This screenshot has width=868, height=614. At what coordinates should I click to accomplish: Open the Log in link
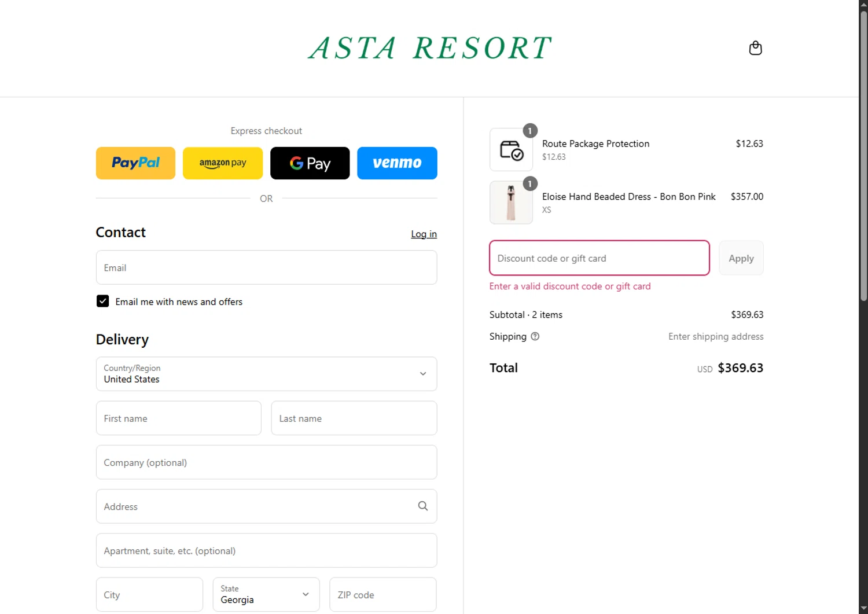coord(424,234)
